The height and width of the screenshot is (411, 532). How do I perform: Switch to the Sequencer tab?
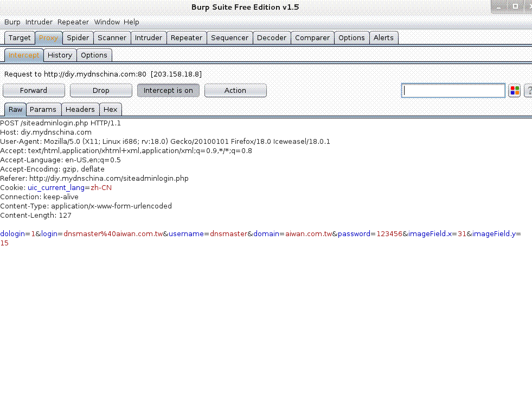(230, 37)
